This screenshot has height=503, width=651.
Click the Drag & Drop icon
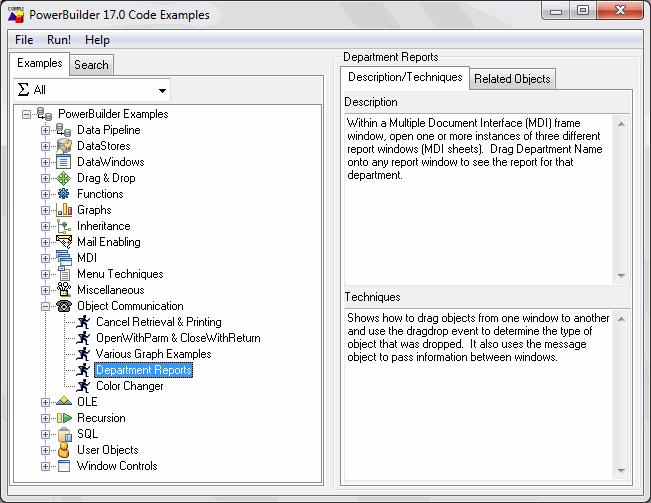coord(64,178)
